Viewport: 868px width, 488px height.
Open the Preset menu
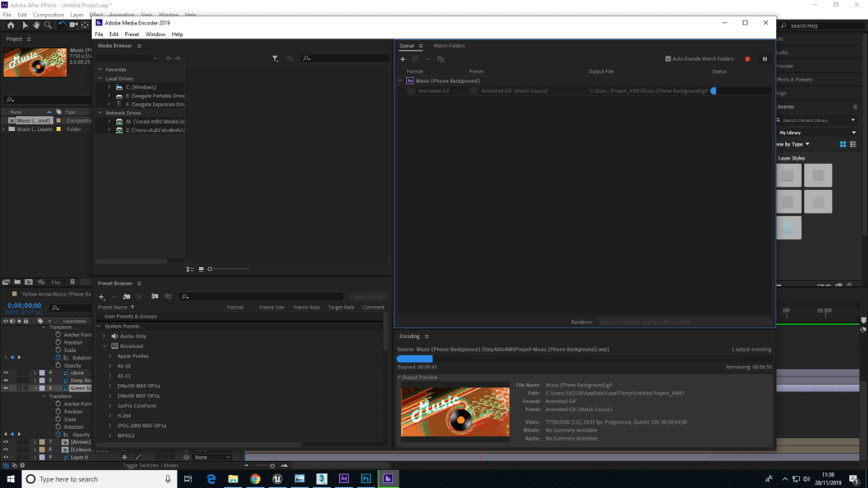(x=132, y=34)
